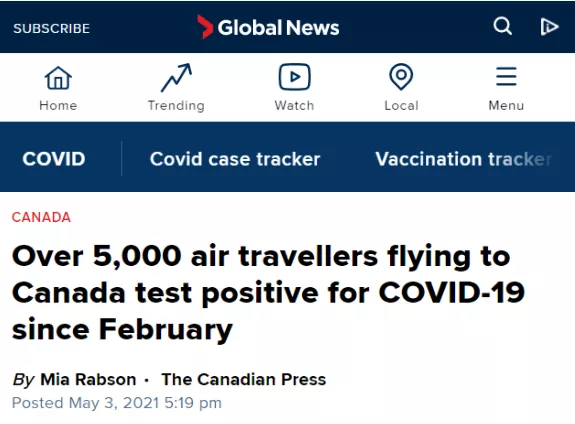Open the Trending arrow icon
The image size is (575, 424).
[176, 77]
